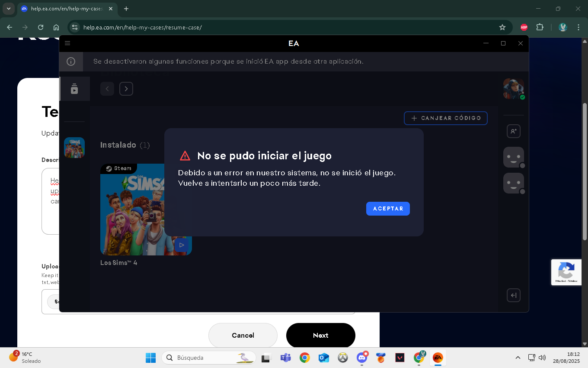Open Outlook from taskbar

pyautogui.click(x=324, y=358)
